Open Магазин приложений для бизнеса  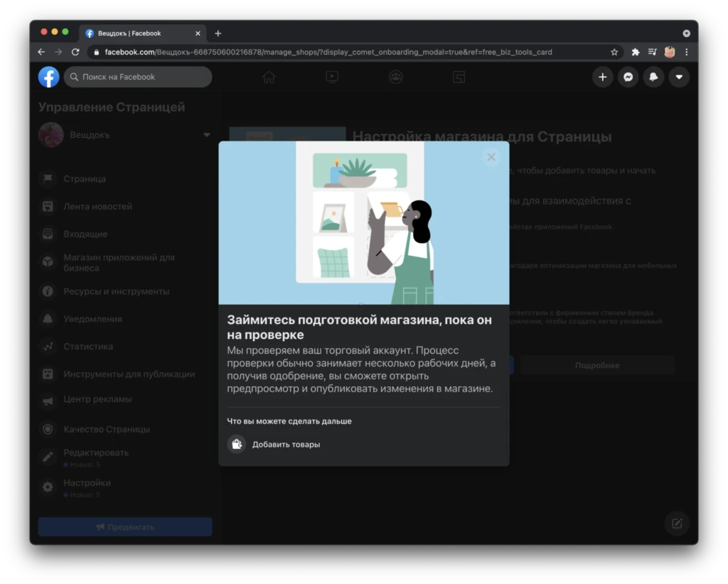point(124,263)
